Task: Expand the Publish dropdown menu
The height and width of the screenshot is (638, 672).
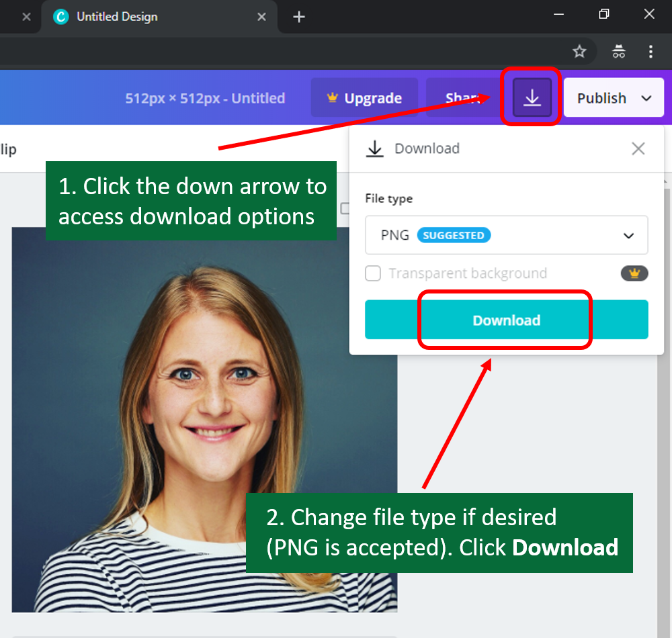Action: pos(646,98)
